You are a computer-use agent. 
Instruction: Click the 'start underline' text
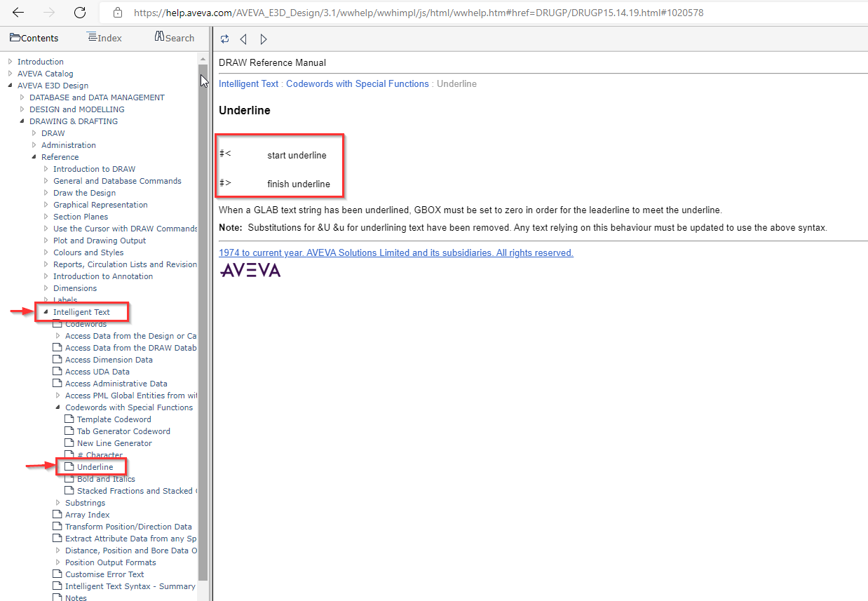coord(297,156)
